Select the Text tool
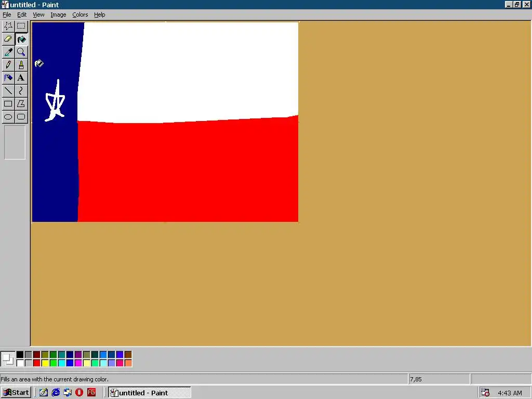This screenshot has height=399, width=532. [21, 78]
